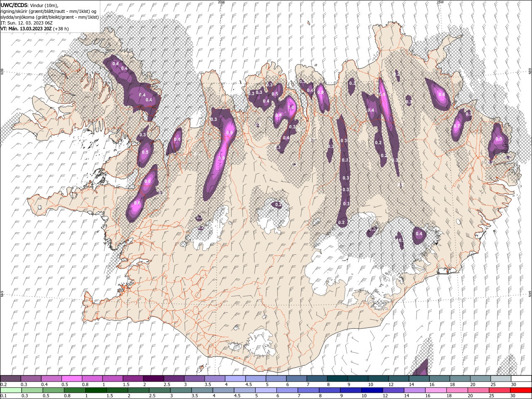Select the pure red rain swatch above 30
Screen dimensions: 532x399
pos(521,390)
